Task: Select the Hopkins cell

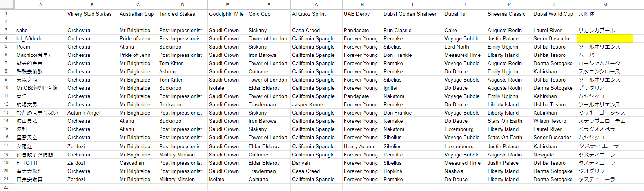Action: coord(412,171)
